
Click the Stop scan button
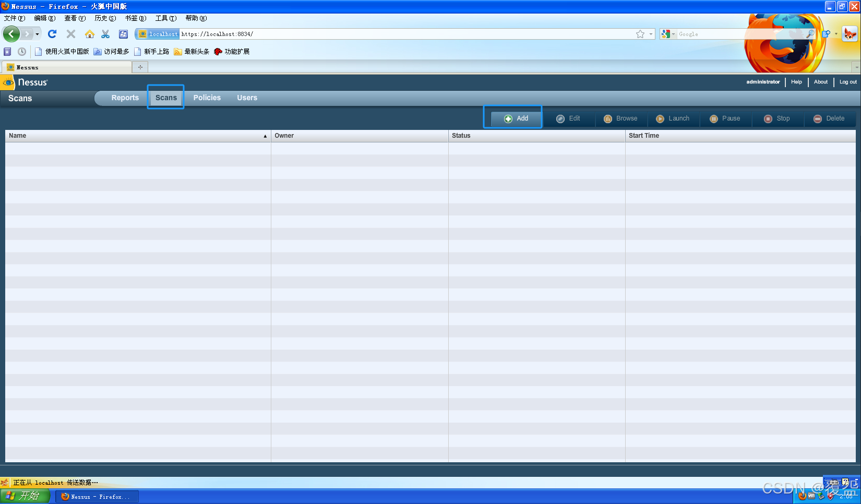(778, 118)
